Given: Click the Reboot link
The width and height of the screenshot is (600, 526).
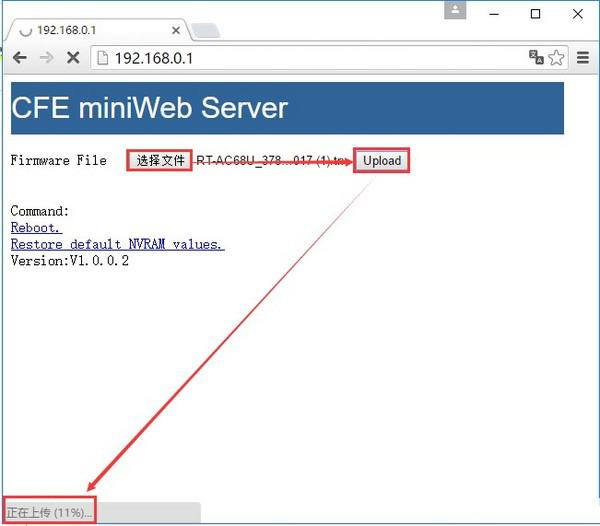Looking at the screenshot, I should pos(35,228).
